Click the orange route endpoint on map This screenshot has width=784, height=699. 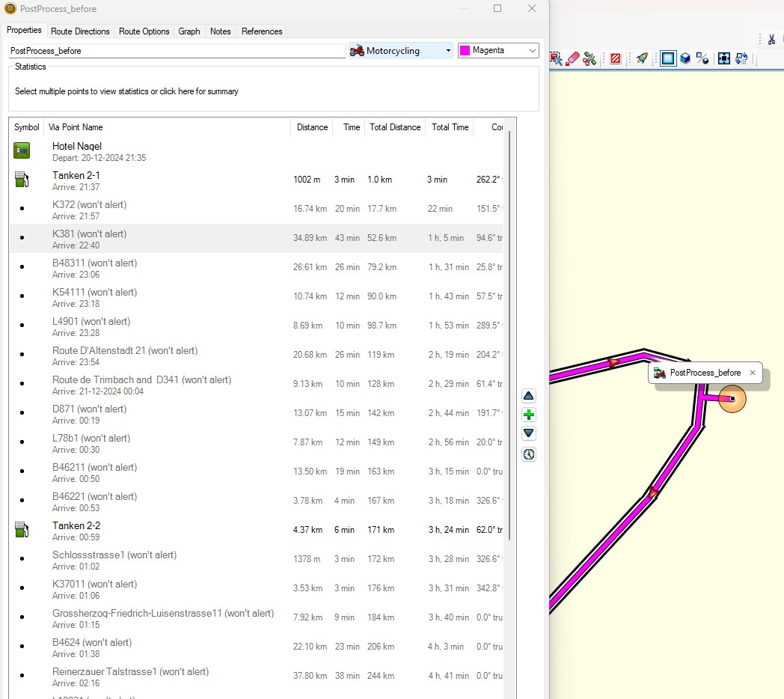tap(732, 399)
